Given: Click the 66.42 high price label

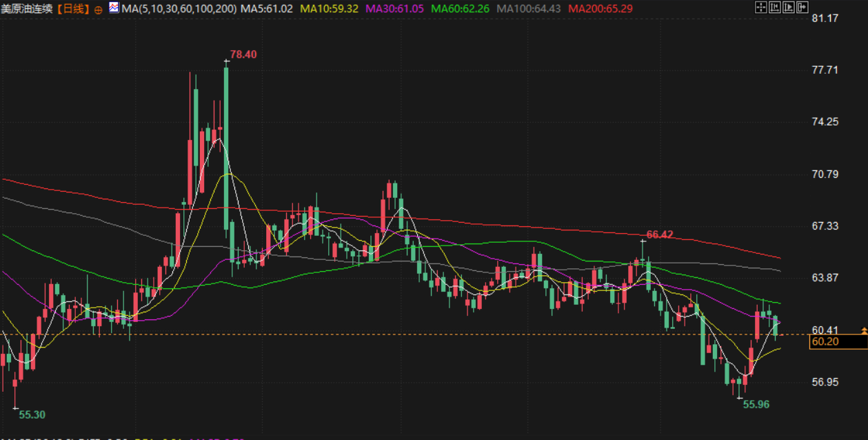Looking at the screenshot, I should pos(660,234).
